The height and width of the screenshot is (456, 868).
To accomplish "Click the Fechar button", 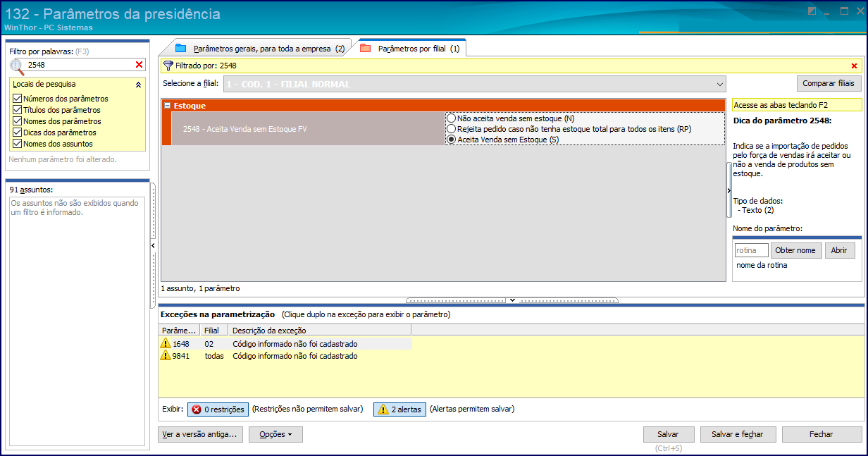I will point(821,435).
